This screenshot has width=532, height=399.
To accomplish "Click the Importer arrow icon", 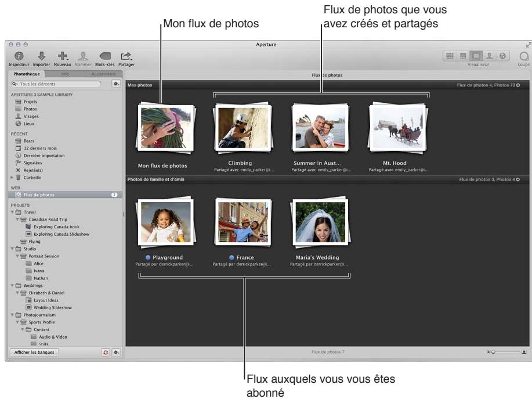I will 41,56.
